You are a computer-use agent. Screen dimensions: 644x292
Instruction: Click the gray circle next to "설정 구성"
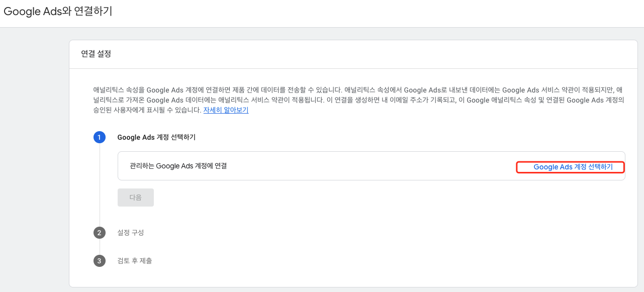point(100,233)
